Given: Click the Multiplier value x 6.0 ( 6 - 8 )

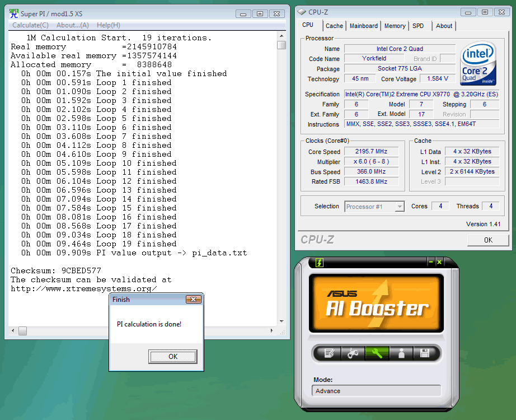Looking at the screenshot, I should click(371, 161).
